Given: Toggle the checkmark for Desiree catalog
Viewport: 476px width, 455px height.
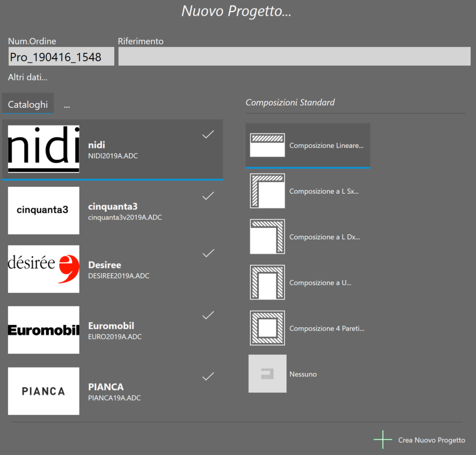Looking at the screenshot, I should [208, 253].
